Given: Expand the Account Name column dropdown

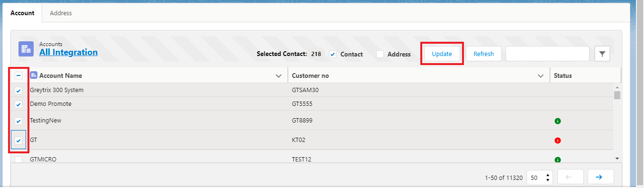Looking at the screenshot, I should pyautogui.click(x=279, y=75).
